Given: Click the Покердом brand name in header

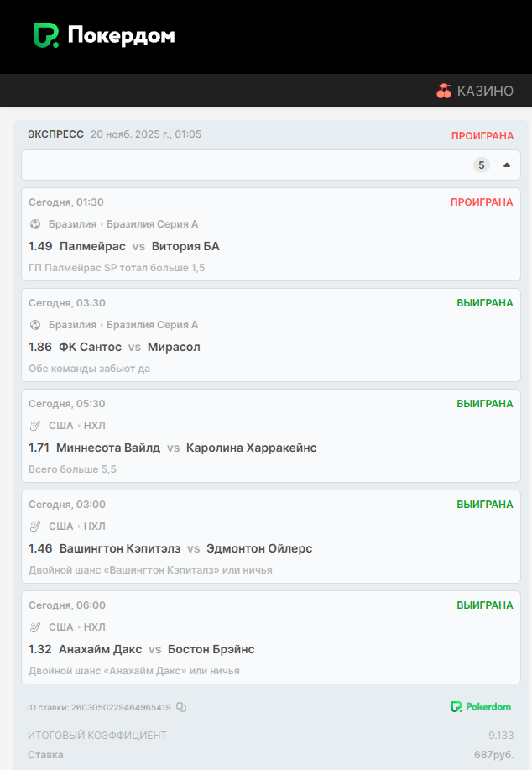Looking at the screenshot, I should pos(121,35).
